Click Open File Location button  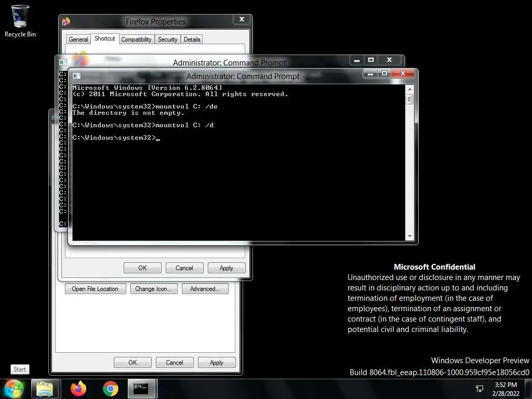[96, 289]
